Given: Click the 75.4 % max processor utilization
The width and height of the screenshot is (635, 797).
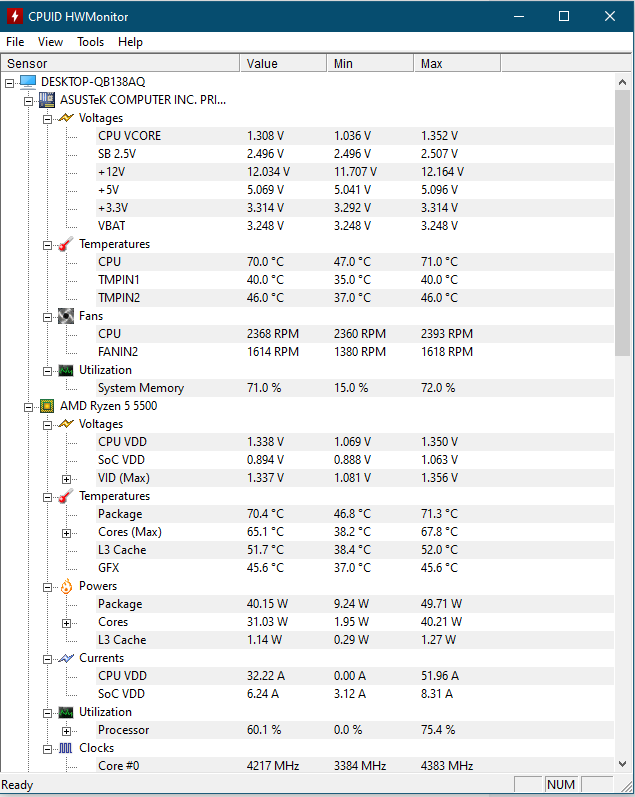Looking at the screenshot, I should click(438, 730).
